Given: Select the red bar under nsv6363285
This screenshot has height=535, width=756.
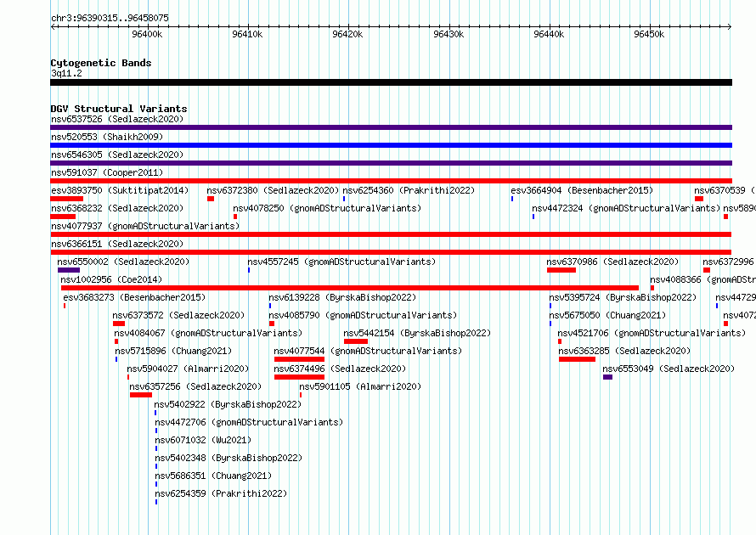Looking at the screenshot, I should pyautogui.click(x=577, y=359).
